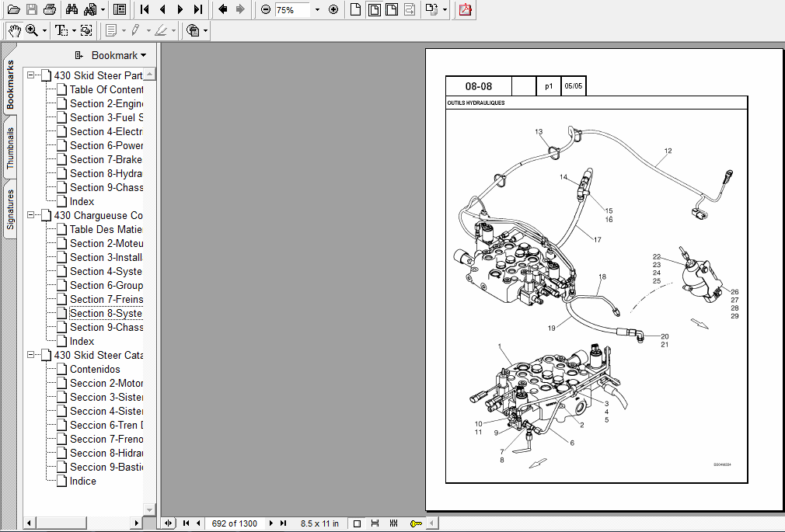The height and width of the screenshot is (532, 785).
Task: Open the Zoom tool dropdown arrow
Action: [x=44, y=31]
